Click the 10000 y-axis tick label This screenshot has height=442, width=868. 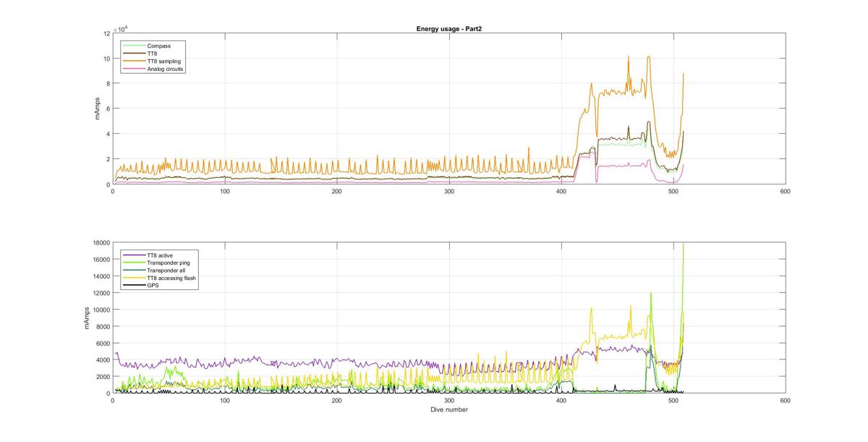click(101, 310)
